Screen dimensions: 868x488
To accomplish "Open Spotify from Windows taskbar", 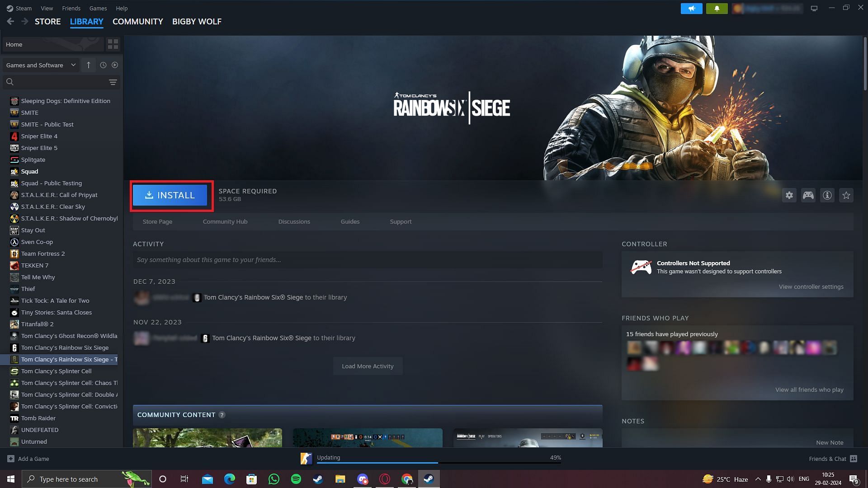I will click(x=296, y=479).
